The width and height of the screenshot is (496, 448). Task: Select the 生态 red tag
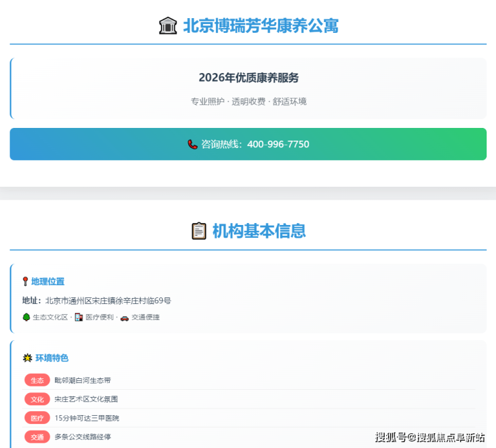tap(37, 380)
